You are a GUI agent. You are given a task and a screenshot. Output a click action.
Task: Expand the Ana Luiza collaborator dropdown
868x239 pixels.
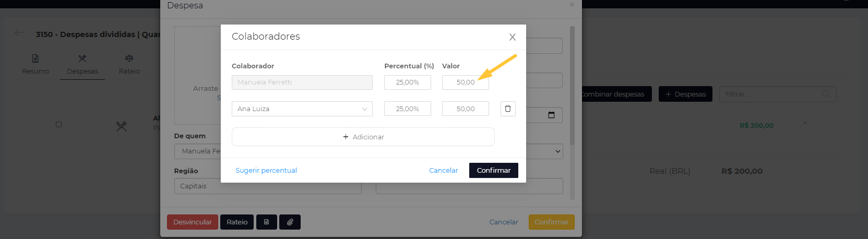[302, 109]
